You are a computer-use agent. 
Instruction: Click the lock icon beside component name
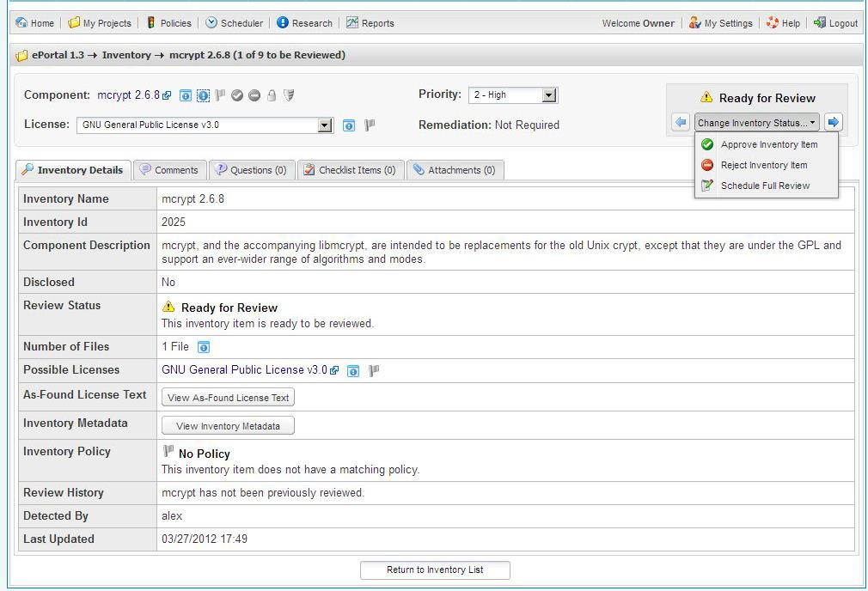(272, 95)
